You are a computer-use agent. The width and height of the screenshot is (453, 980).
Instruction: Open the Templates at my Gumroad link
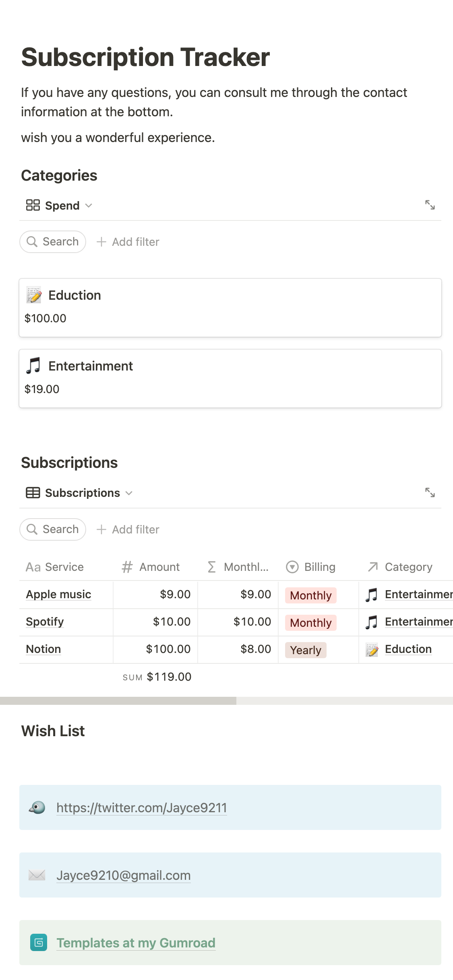pyautogui.click(x=136, y=943)
